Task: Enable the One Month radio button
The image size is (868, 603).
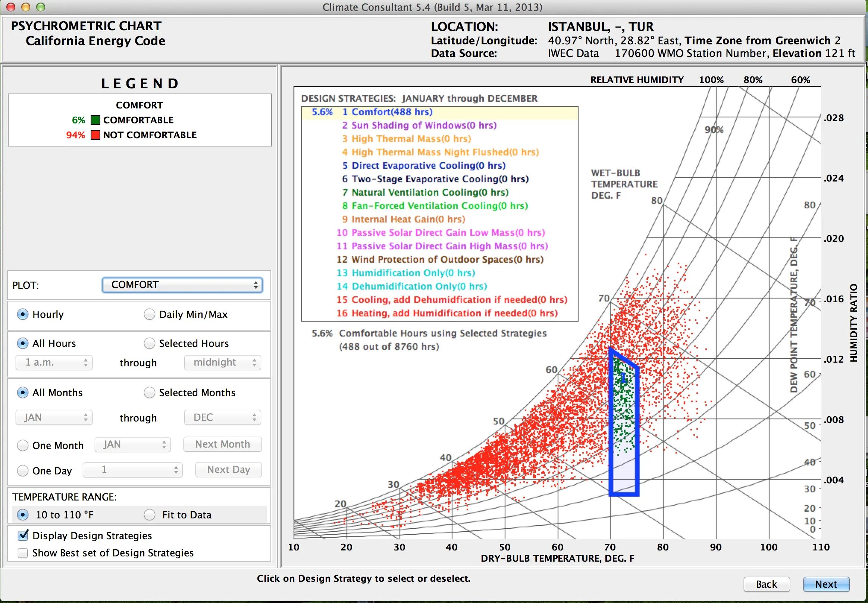Action: (x=23, y=445)
